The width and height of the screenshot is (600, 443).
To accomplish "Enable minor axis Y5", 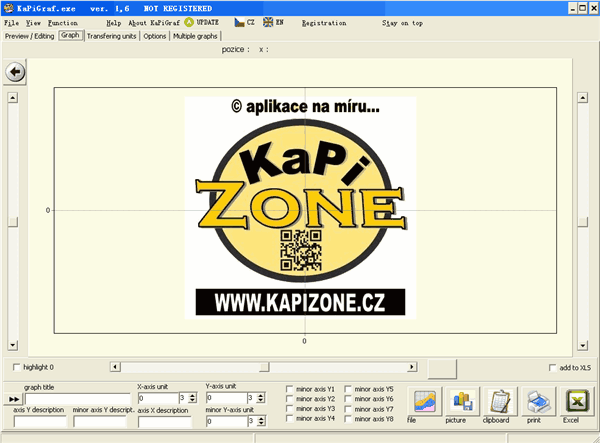I will tap(348, 389).
